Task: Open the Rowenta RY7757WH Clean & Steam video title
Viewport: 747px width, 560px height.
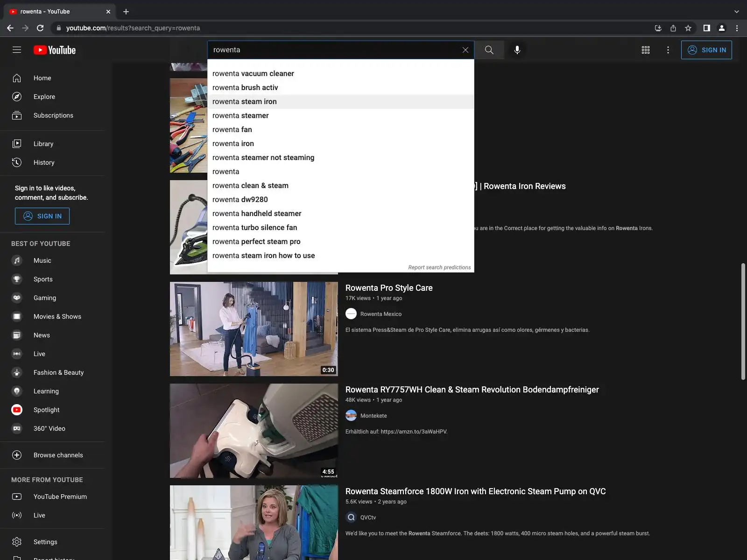Action: (472, 390)
